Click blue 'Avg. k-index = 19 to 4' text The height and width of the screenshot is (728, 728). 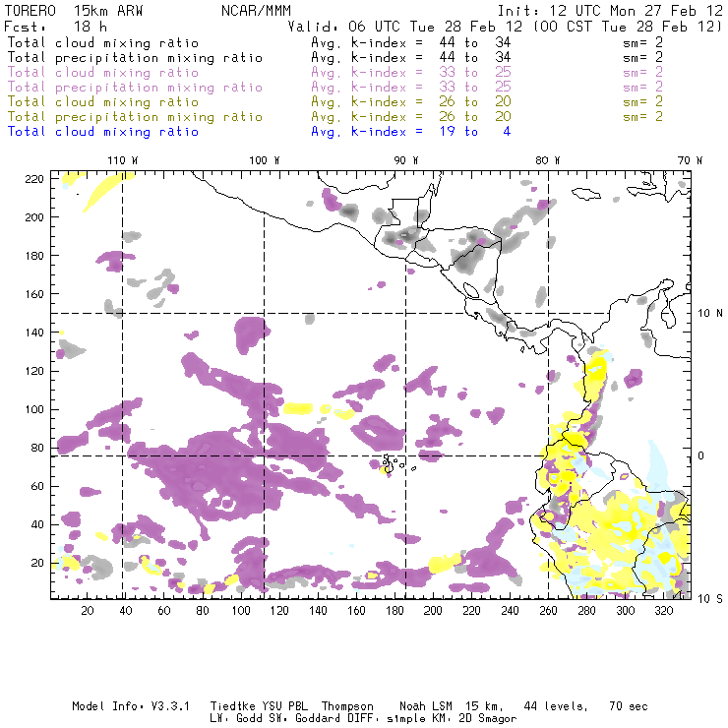click(411, 132)
